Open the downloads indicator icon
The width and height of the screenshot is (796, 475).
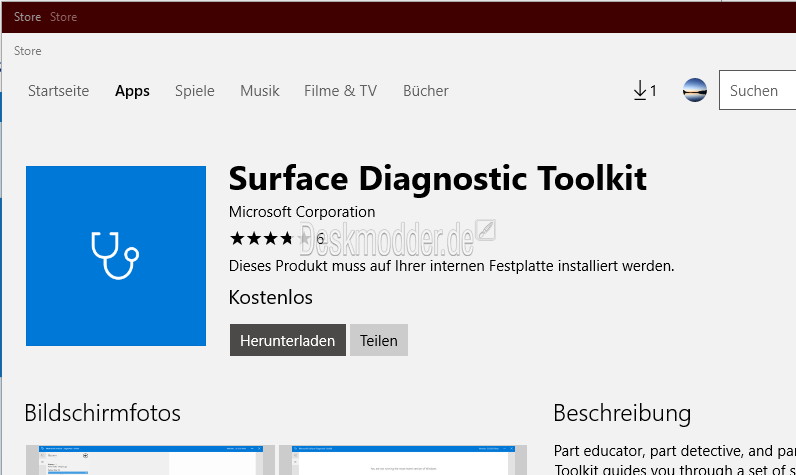[645, 91]
